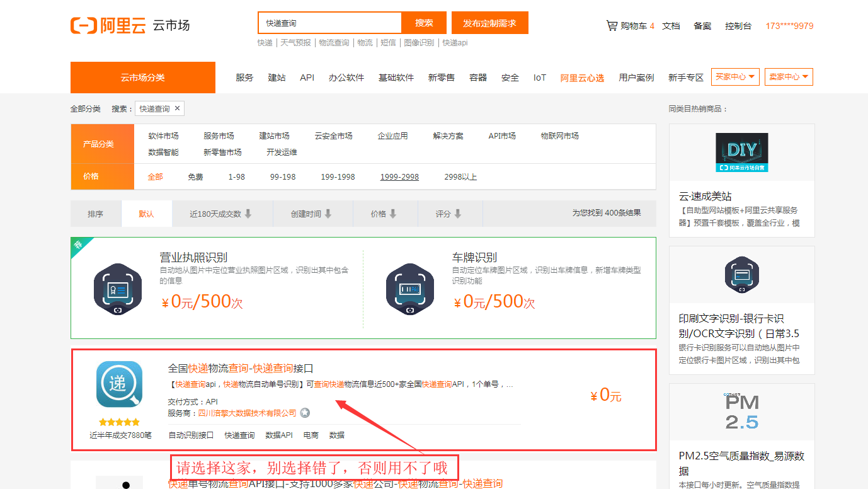Select the 1999-2998 price range
Image resolution: width=868 pixels, height=489 pixels.
click(399, 176)
